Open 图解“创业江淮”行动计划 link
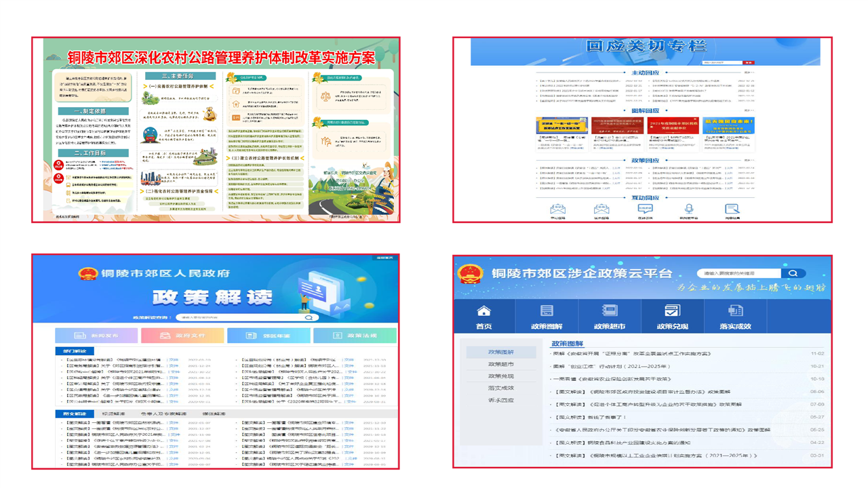 (612, 366)
